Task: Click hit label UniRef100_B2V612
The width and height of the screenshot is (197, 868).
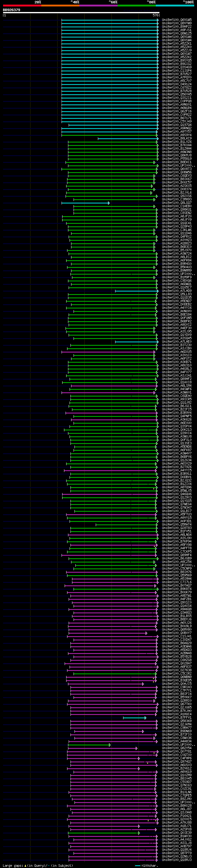Action: 177,768
